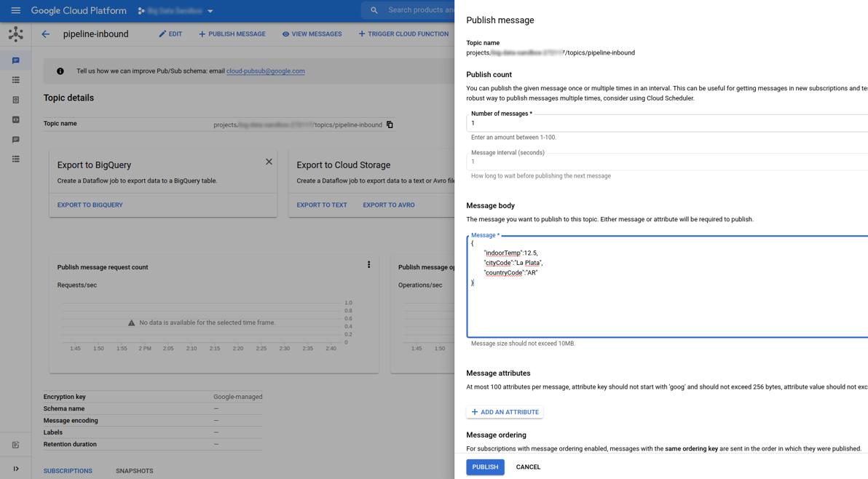Image resolution: width=868 pixels, height=479 pixels.
Task: Open the highlighted Topics sidebar icon
Action: pyautogui.click(x=15, y=61)
